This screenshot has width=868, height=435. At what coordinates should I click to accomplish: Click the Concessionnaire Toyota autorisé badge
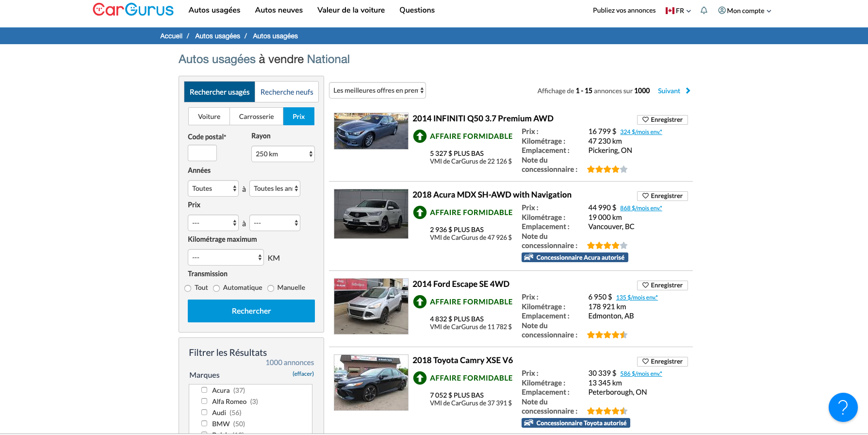(x=576, y=423)
